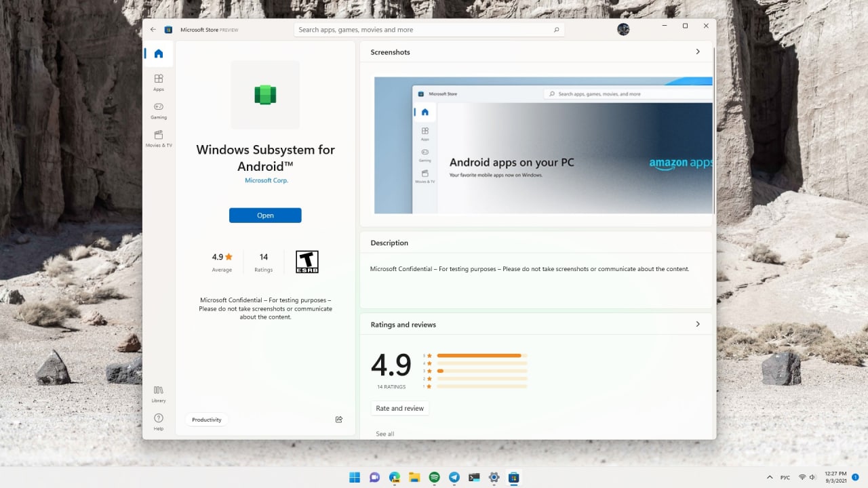The width and height of the screenshot is (868, 488).
Task: Open Spotify from the taskbar
Action: pos(435,477)
